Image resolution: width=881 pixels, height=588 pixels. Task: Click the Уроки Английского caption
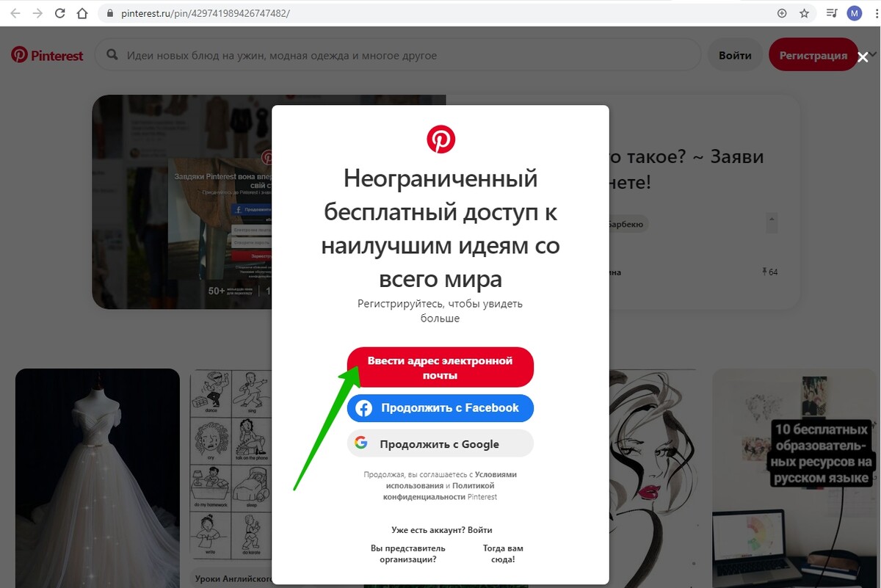(233, 578)
